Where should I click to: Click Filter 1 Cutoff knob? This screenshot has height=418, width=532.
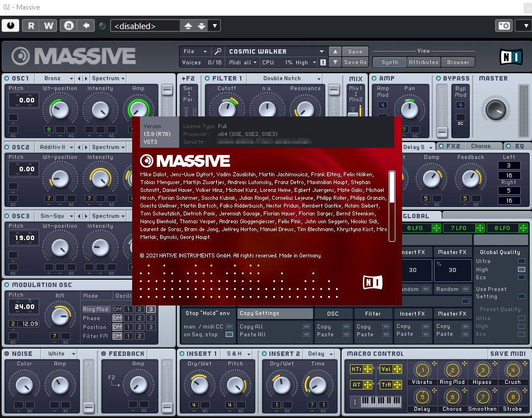click(x=227, y=109)
